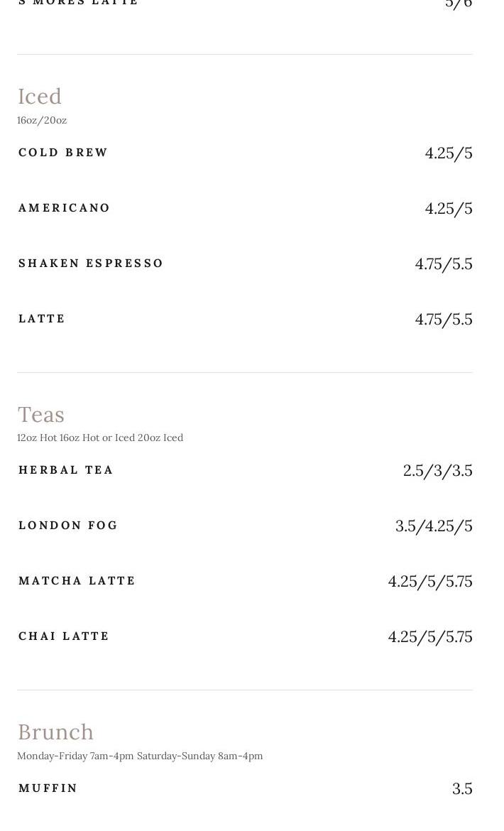Select the Cold Brew menu item
504x831 pixels.
point(63,153)
